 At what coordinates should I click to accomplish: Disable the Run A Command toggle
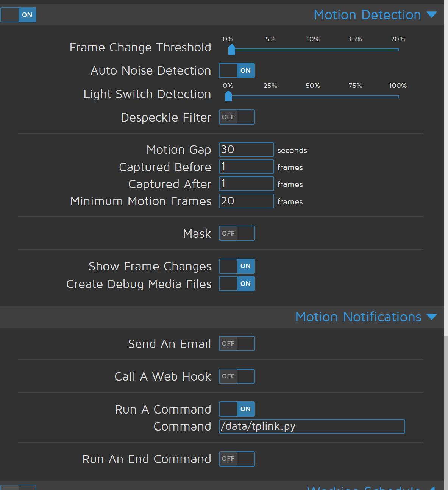(x=236, y=409)
